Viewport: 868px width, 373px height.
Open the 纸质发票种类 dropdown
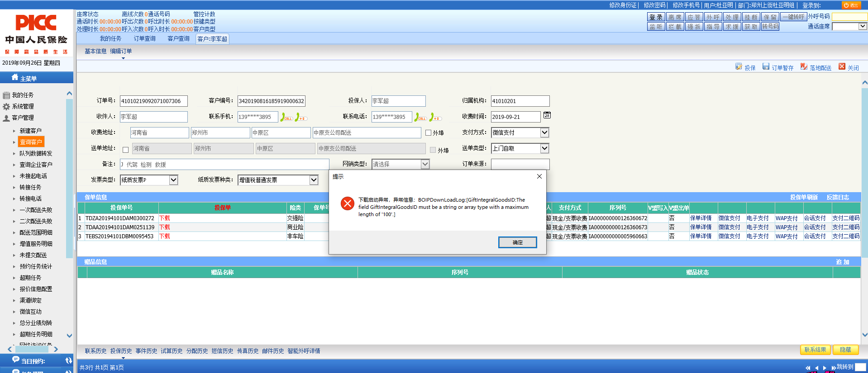click(278, 180)
